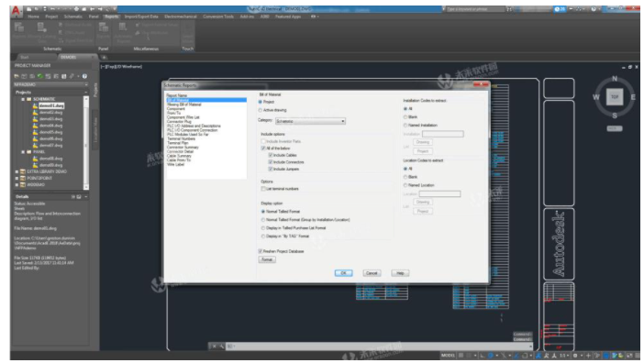Click the green refresh icon in Project Manager
644x363 pixels.
(x=39, y=76)
